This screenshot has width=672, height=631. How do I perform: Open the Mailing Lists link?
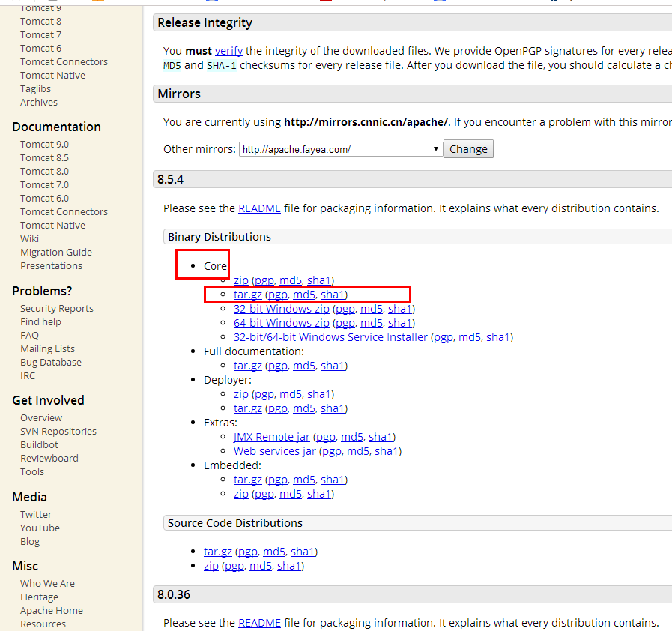[x=47, y=349]
